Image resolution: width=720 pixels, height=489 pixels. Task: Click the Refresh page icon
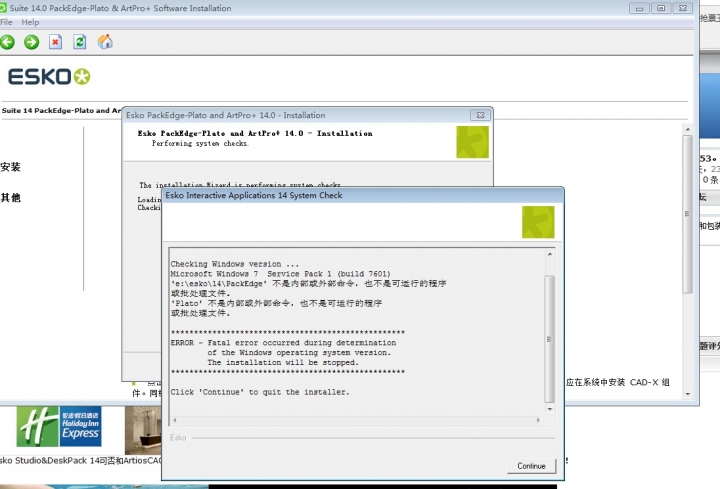[80, 41]
